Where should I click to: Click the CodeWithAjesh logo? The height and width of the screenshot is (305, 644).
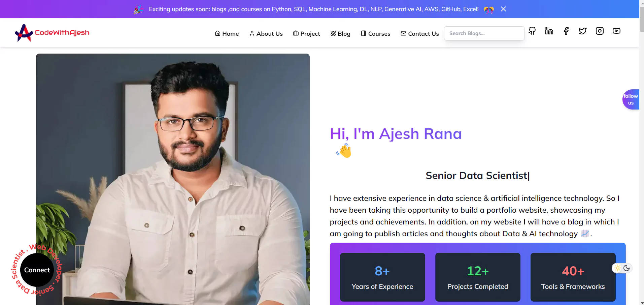coord(52,33)
